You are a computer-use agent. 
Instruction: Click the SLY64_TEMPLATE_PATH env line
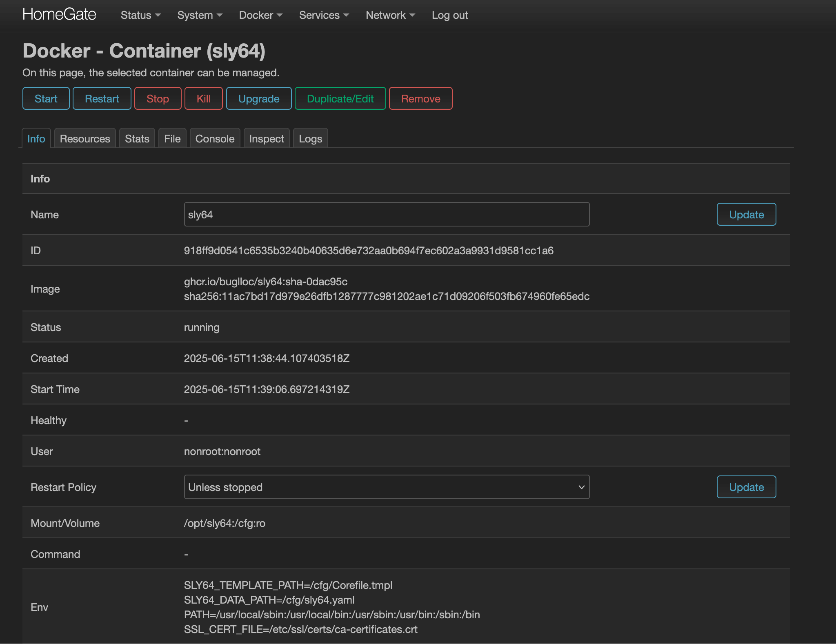(288, 585)
